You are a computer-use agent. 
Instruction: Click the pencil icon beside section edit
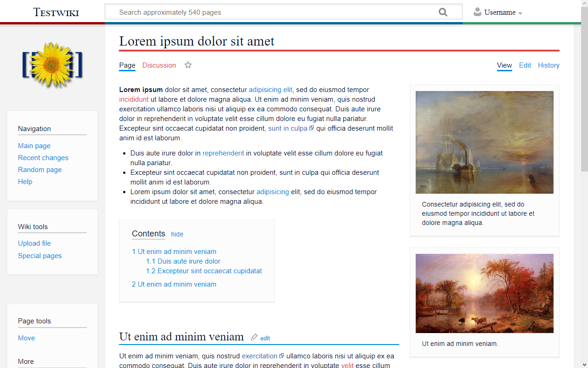[x=254, y=337]
